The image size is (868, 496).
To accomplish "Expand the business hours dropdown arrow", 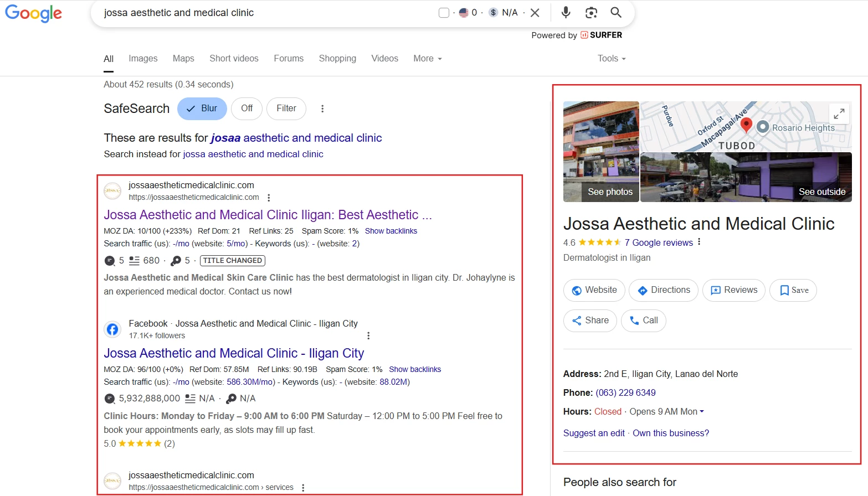I will pos(702,411).
